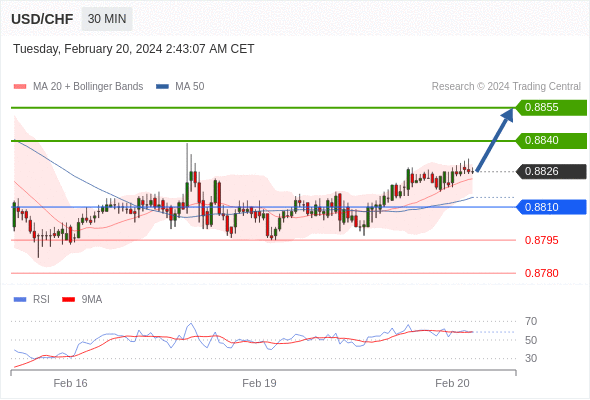
Task: Click the 'RSI' legend label
Action: coord(41,300)
